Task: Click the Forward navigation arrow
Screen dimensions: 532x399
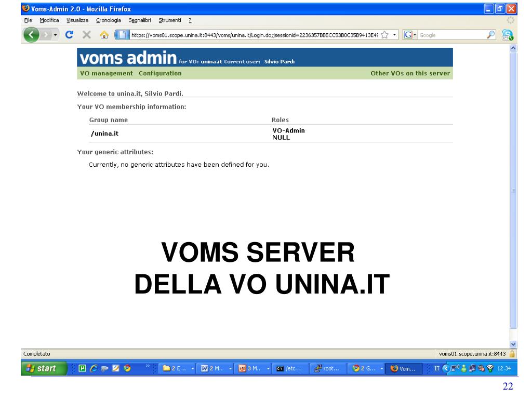Action: (46, 35)
